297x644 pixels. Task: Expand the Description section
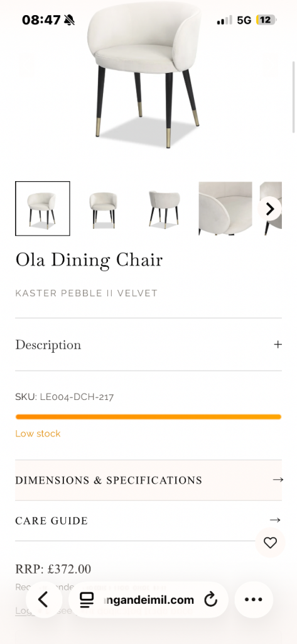coord(148,344)
